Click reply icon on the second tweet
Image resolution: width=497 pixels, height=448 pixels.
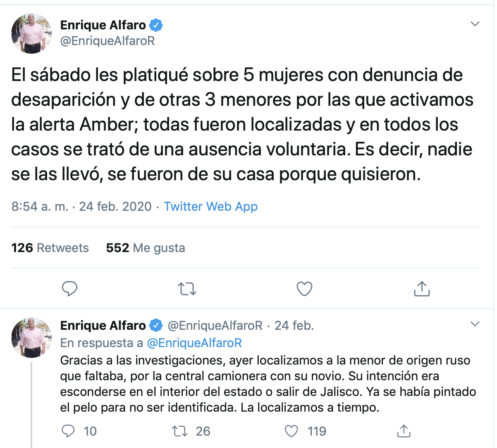click(x=68, y=431)
